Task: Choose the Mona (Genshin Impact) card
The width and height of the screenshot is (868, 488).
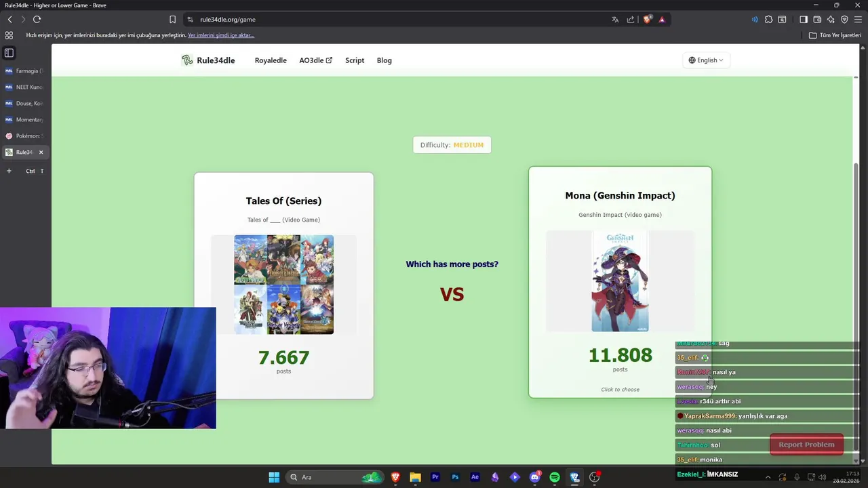Action: tap(620, 282)
